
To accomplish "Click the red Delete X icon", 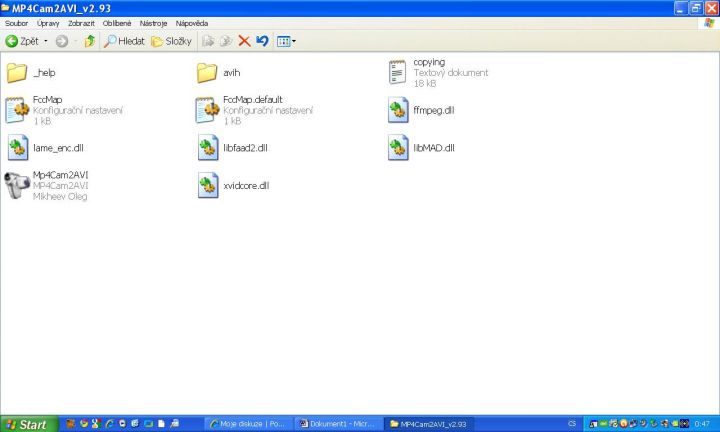I will click(244, 41).
